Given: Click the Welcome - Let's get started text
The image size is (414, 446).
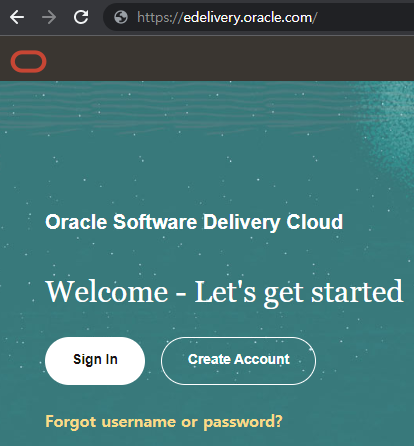Looking at the screenshot, I should (x=224, y=293).
